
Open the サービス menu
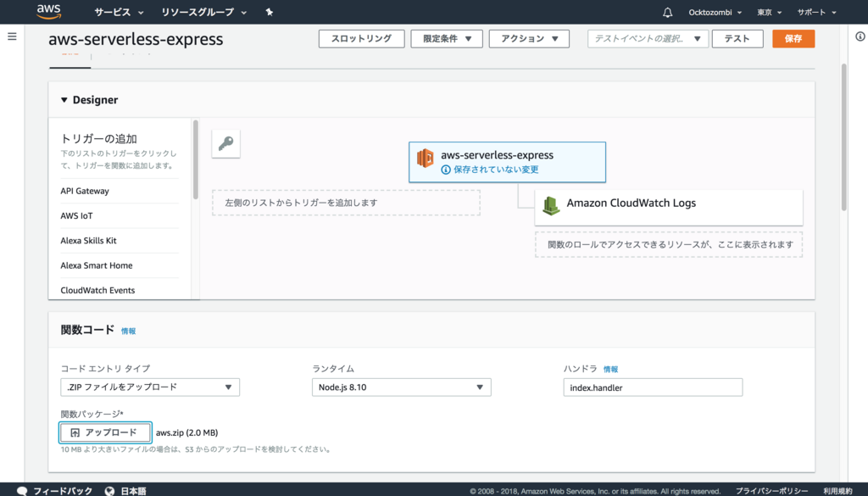[x=119, y=12]
